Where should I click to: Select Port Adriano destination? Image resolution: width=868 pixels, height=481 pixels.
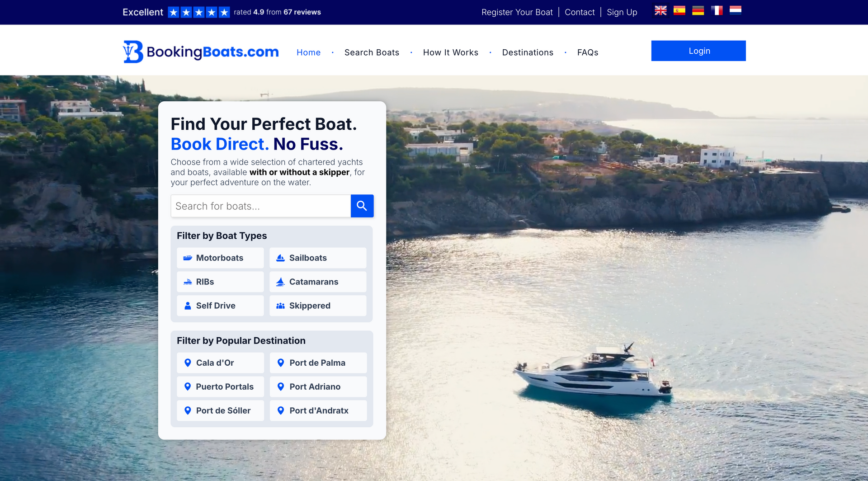(318, 387)
